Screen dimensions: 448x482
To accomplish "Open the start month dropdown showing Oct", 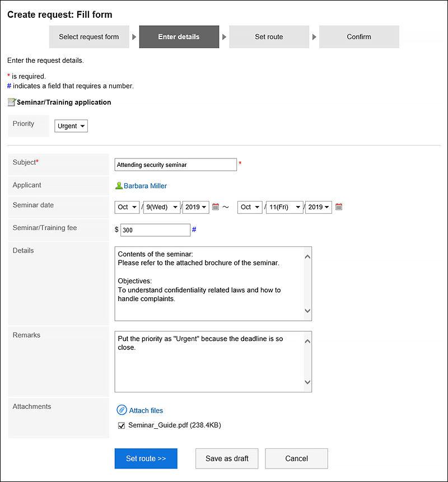I will (127, 207).
